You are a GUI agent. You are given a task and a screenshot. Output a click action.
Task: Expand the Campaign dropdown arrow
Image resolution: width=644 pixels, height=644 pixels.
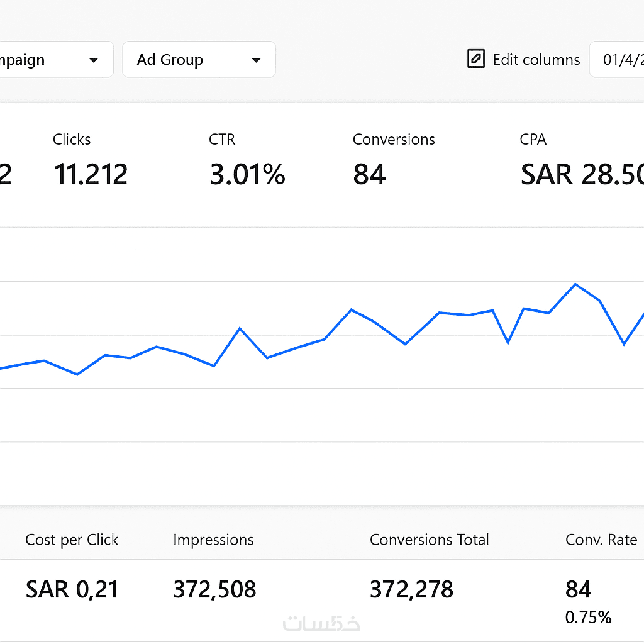click(x=94, y=60)
